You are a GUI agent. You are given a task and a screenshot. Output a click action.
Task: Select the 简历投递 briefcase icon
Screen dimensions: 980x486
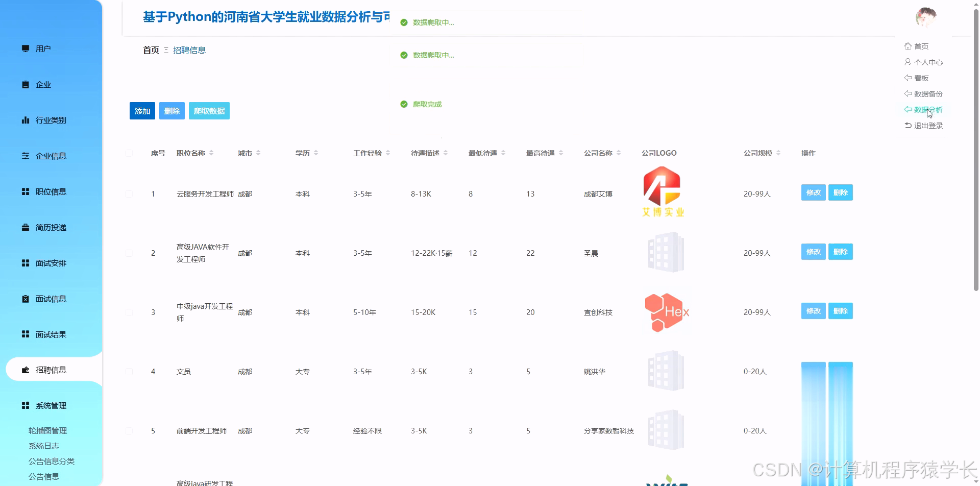[27, 227]
